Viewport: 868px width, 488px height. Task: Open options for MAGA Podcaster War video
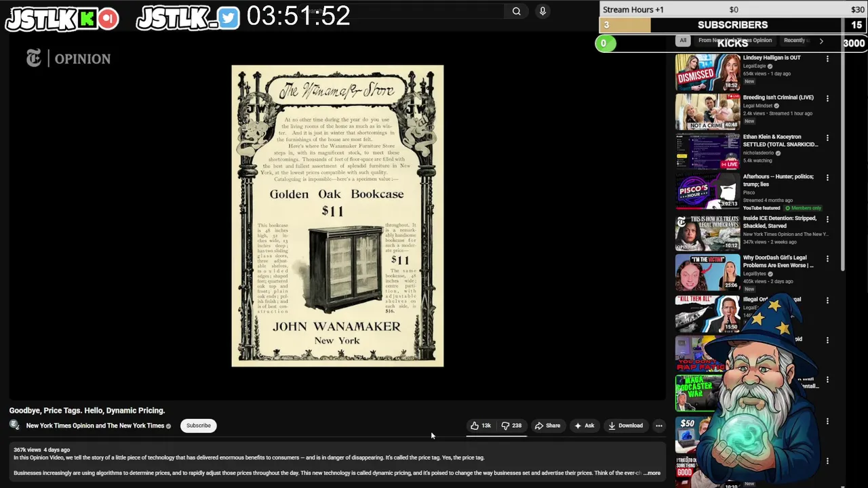[x=827, y=380]
